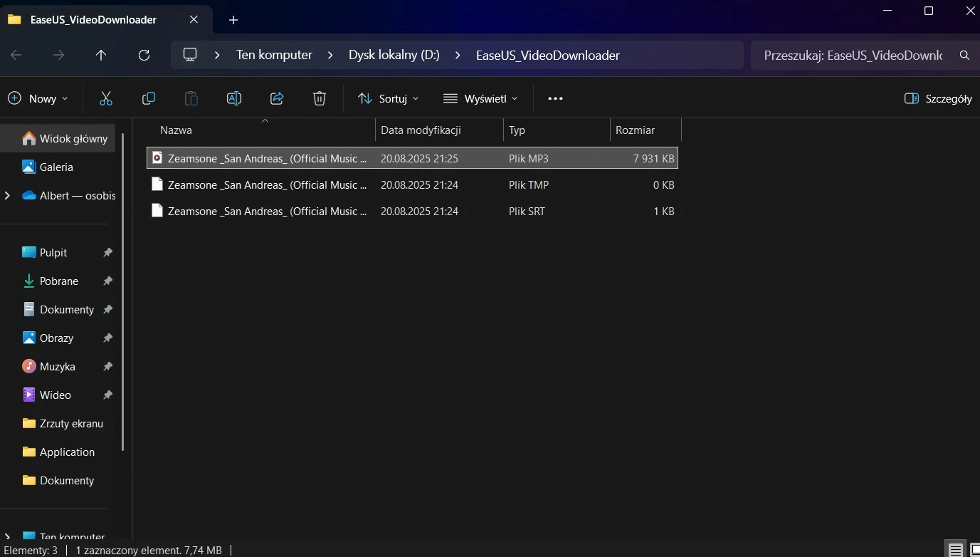The image size is (980, 557).
Task: Click pin icon next to Pulpit
Action: pos(107,253)
